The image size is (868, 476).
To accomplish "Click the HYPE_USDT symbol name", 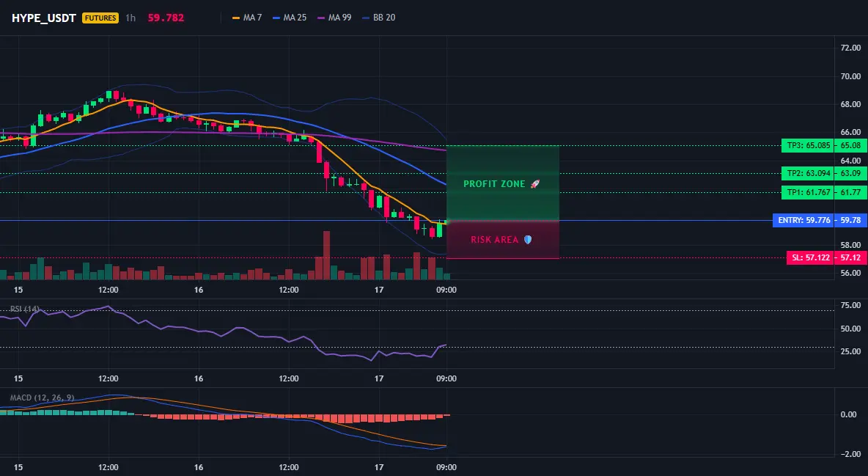I will click(44, 18).
